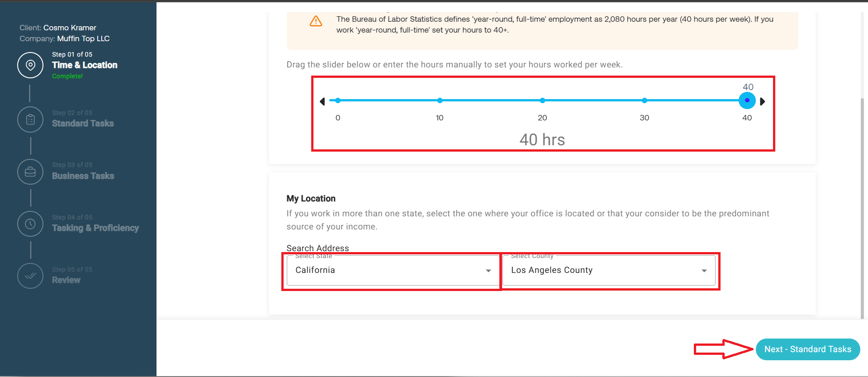868x377 pixels.
Task: Go to the Review step
Action: click(x=66, y=280)
